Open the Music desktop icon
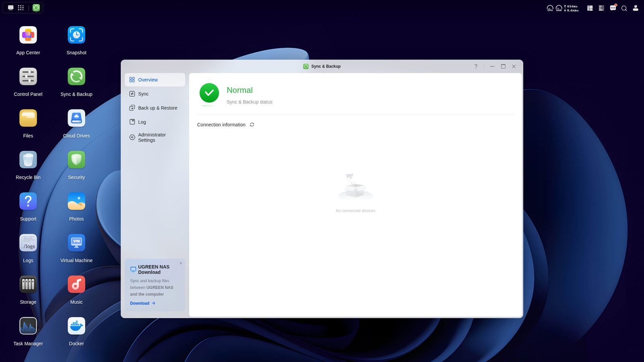644x362 pixels. [76, 285]
